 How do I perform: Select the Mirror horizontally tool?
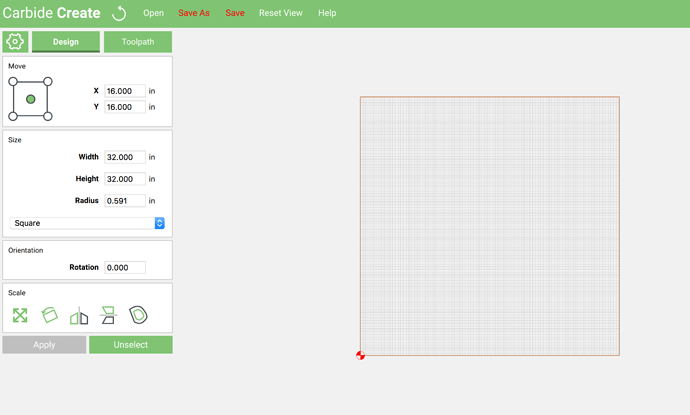[x=79, y=316]
